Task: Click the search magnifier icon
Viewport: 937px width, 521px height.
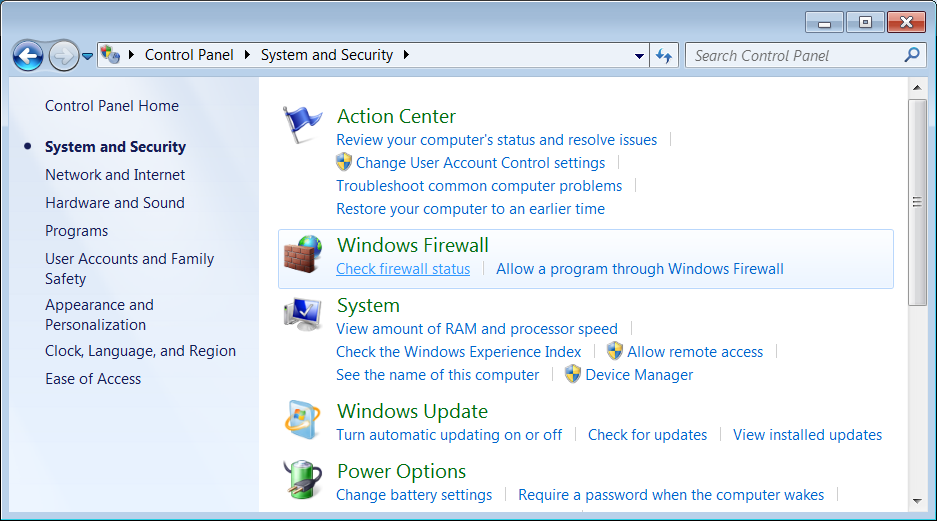Action: tap(911, 55)
